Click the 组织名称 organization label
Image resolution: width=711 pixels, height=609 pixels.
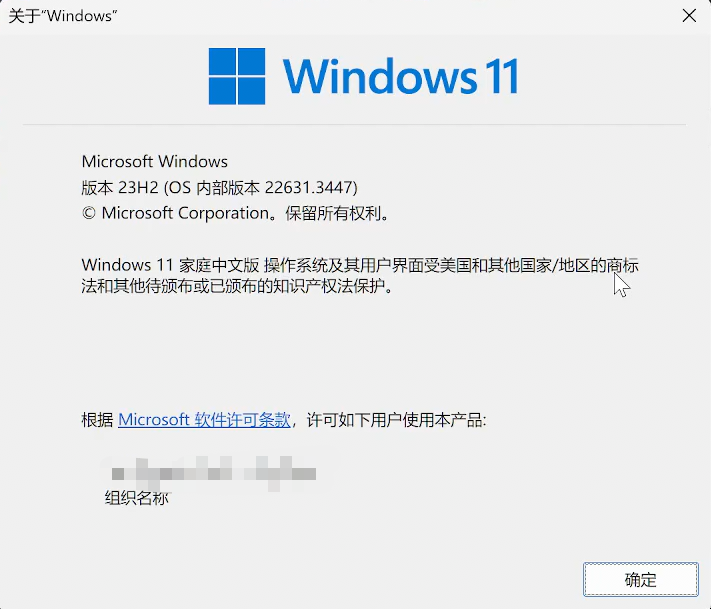click(x=136, y=498)
